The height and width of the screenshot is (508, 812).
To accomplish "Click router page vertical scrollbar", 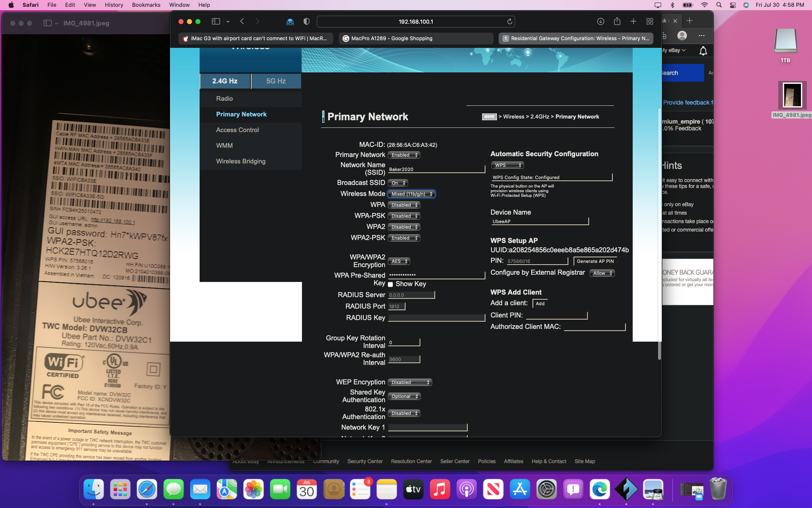I will 659,234.
